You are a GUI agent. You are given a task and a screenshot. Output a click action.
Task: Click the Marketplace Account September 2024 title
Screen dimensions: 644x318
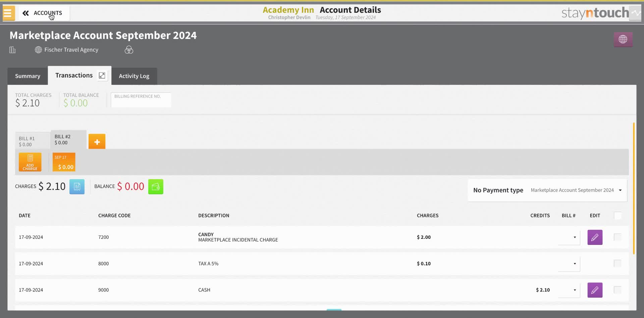(103, 35)
